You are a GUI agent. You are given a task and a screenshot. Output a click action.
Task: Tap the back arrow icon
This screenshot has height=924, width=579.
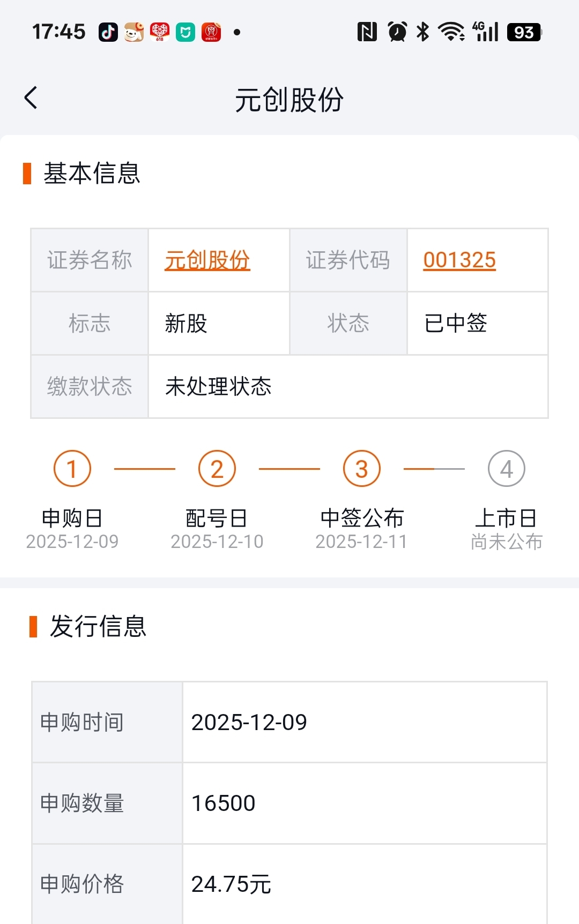point(31,98)
